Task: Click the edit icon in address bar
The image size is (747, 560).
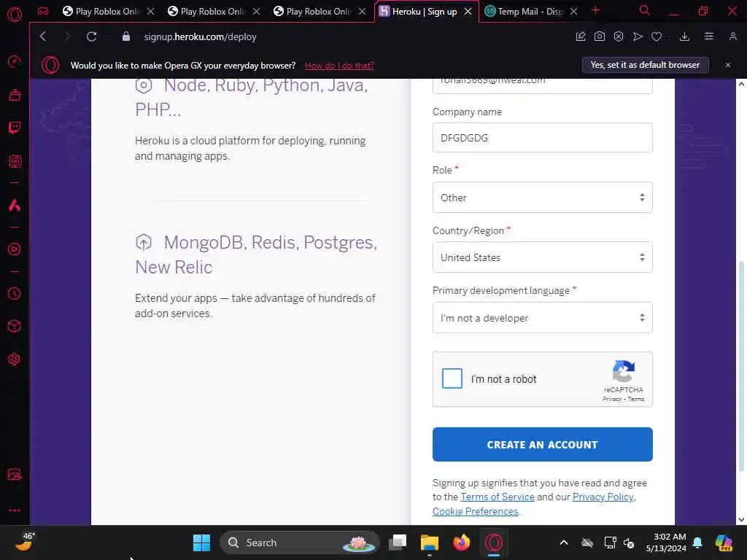Action: (x=580, y=36)
